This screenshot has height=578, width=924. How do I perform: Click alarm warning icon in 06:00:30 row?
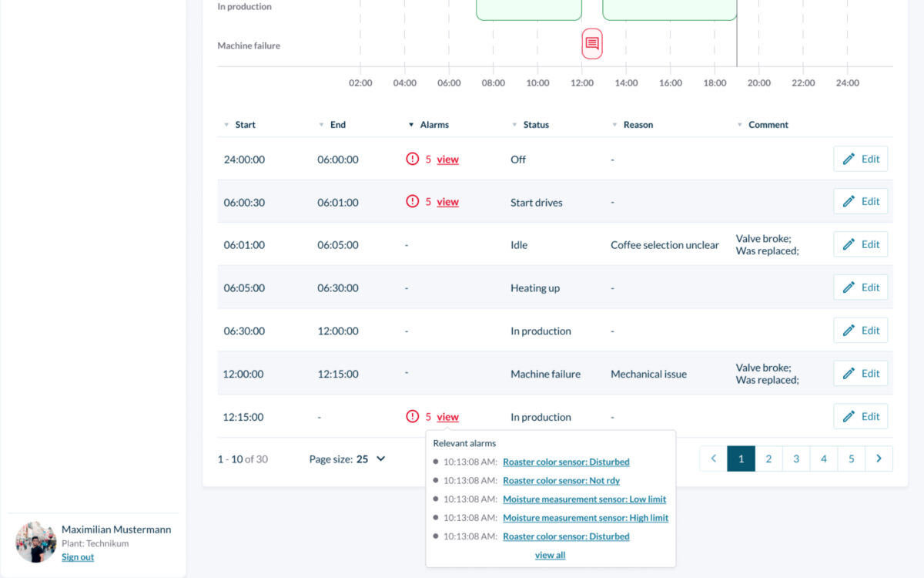coord(413,202)
